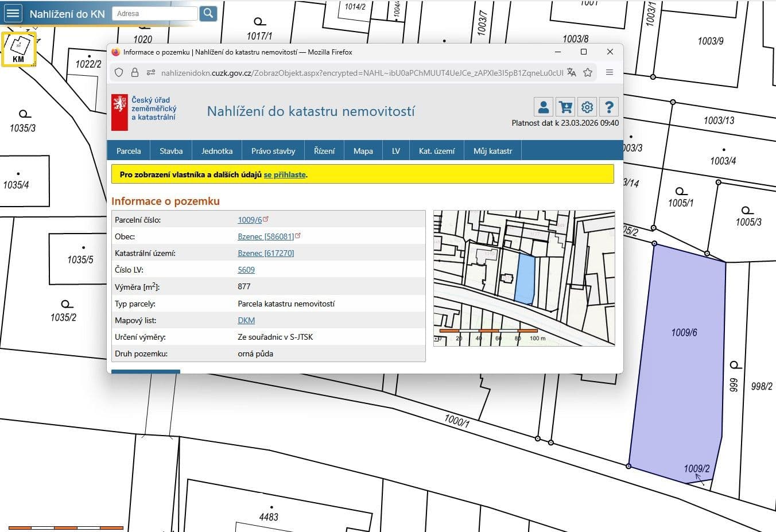Select the Řízení tab
776x532 pixels.
click(x=324, y=150)
